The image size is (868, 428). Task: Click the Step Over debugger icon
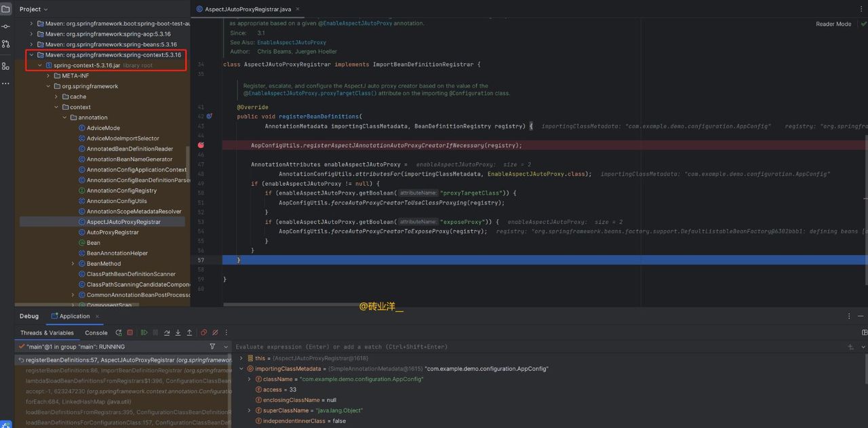click(167, 333)
